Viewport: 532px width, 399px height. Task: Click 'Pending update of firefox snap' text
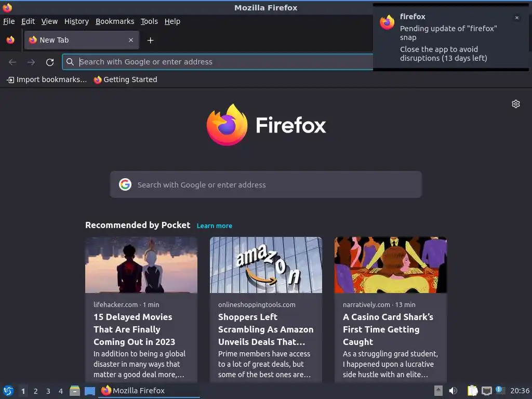pyautogui.click(x=448, y=33)
